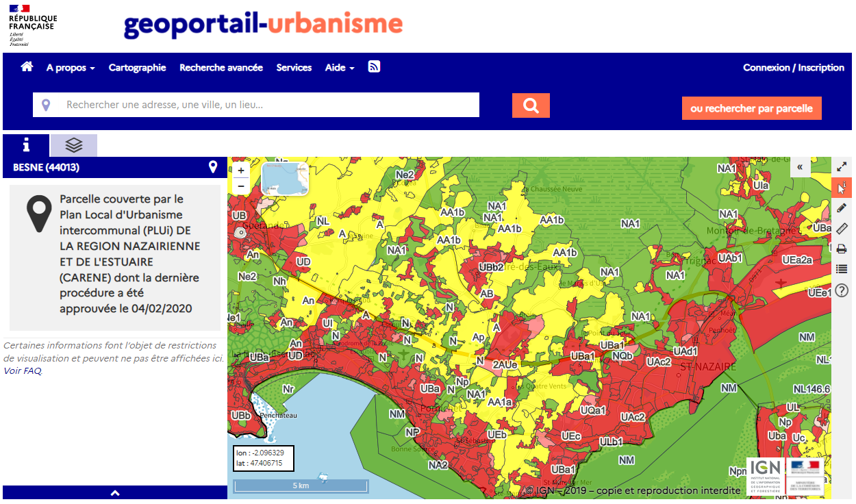Collapse the map toolbar with double chevron
Viewport: 856px width, 504px height.
click(x=800, y=166)
